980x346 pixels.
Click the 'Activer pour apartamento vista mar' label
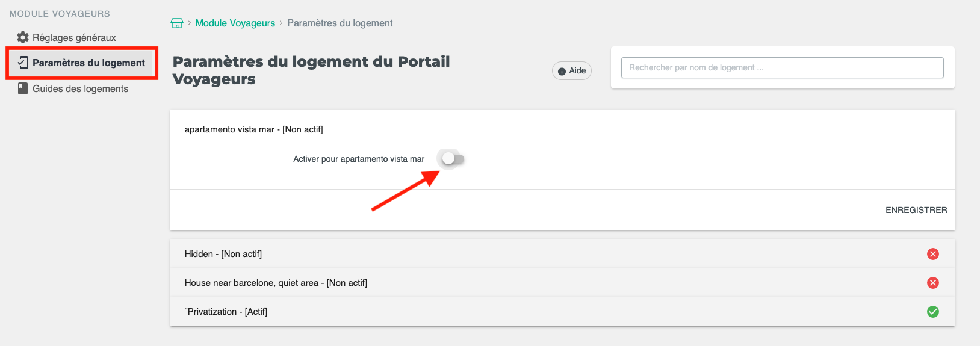click(358, 159)
